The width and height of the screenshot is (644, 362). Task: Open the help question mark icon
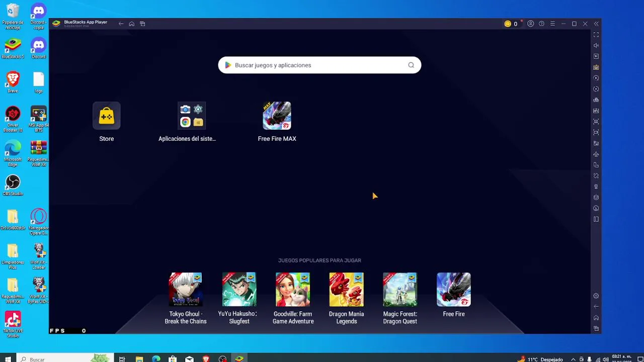tap(541, 24)
